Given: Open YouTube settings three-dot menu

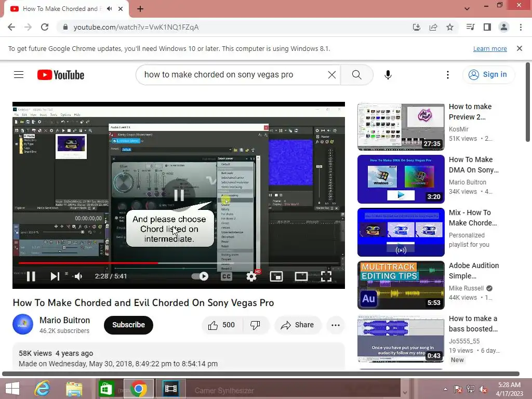Looking at the screenshot, I should coord(448,75).
